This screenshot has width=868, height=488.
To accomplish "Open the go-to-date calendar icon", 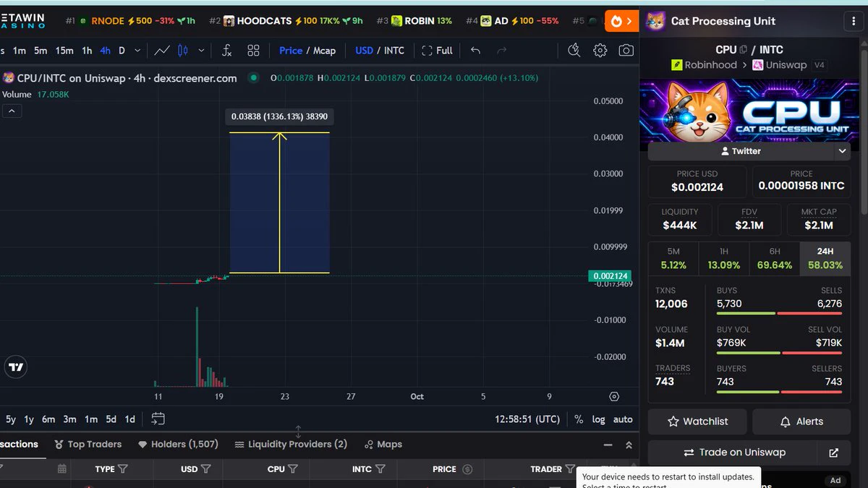I will click(158, 419).
